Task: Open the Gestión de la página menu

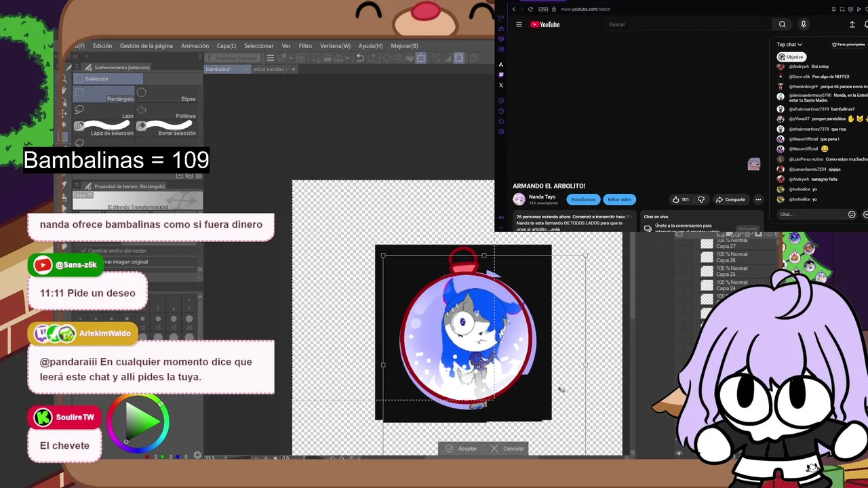Action: pyautogui.click(x=146, y=46)
